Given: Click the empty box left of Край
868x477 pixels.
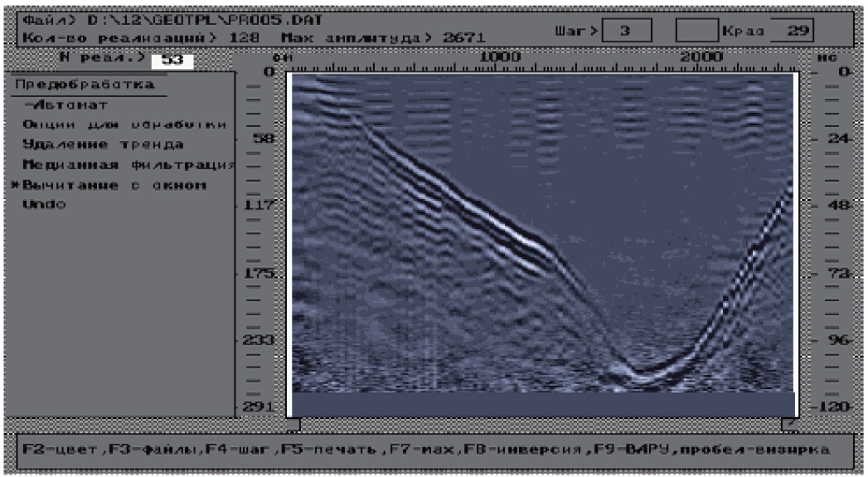Looking at the screenshot, I should click(696, 31).
